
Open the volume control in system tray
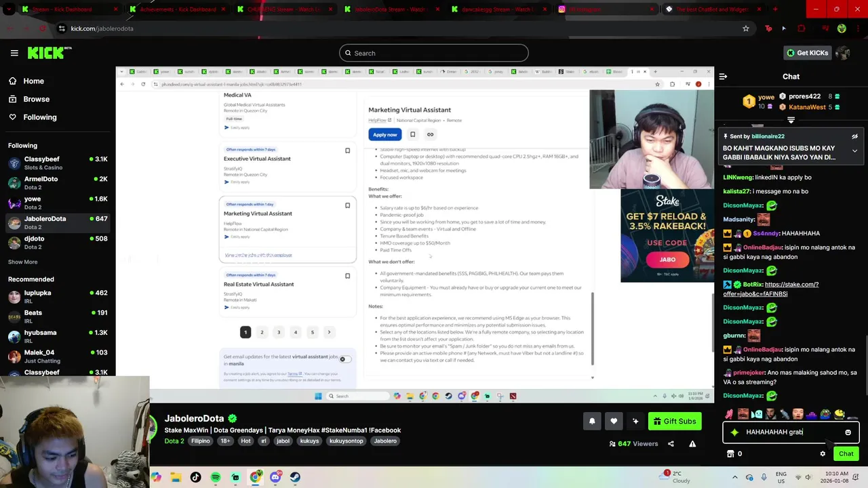tap(808, 477)
